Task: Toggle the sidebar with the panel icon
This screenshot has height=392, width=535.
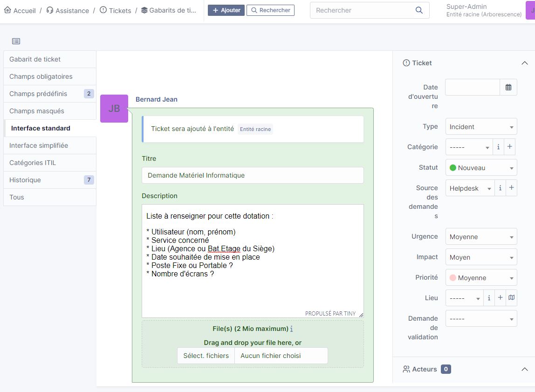Action: tap(16, 41)
